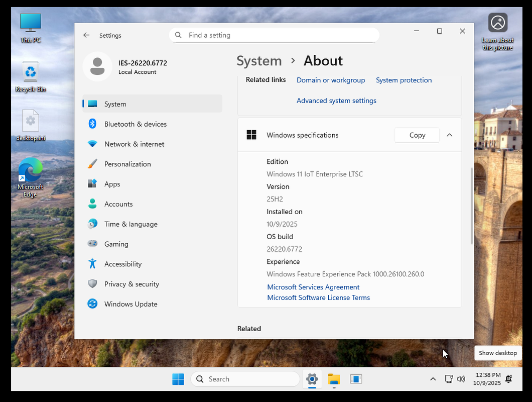Select System in the sidebar
Screen dimensions: 532x402
coord(153,104)
